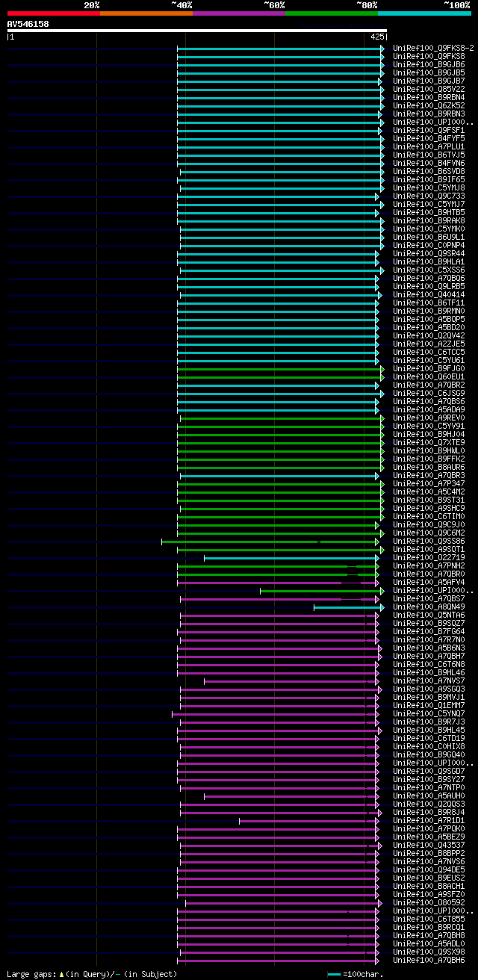Viewport: 478px width, 980px height.
Task: Select hit label UniRef100_Q1EMM7
Action: coord(429,705)
